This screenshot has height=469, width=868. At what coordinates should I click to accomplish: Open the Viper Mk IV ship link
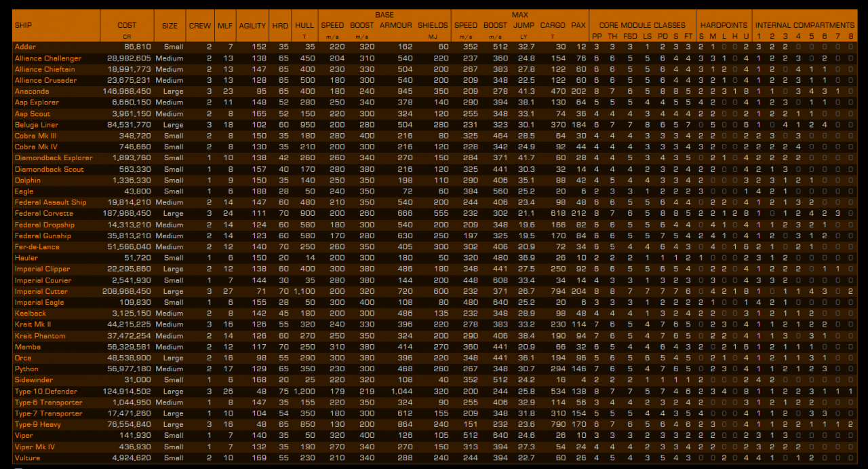coord(35,447)
